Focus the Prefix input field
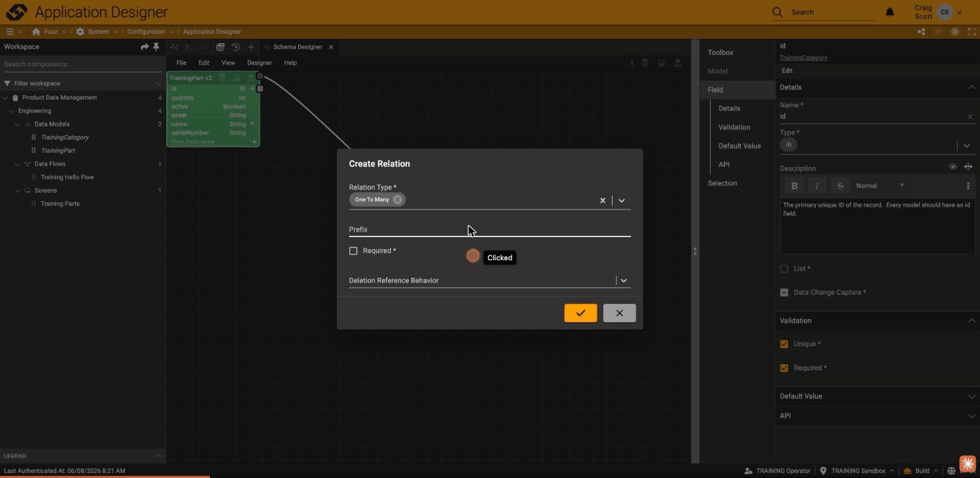 (x=489, y=230)
